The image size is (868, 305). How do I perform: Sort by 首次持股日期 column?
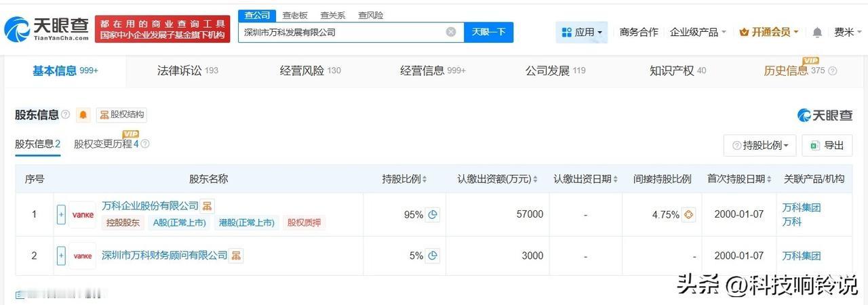click(739, 179)
